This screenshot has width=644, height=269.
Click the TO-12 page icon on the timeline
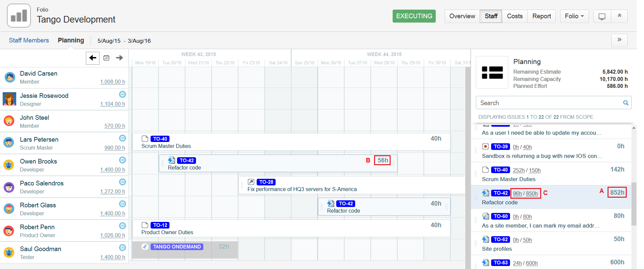[145, 225]
